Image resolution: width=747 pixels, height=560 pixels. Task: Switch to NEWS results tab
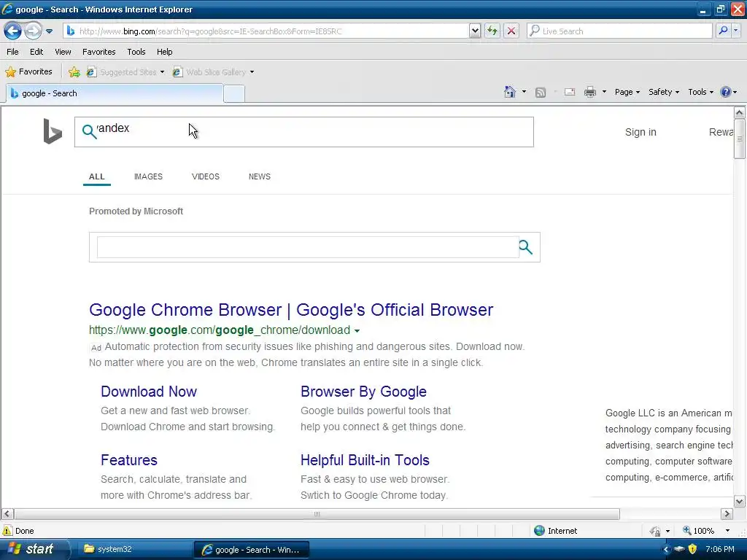[x=260, y=176]
